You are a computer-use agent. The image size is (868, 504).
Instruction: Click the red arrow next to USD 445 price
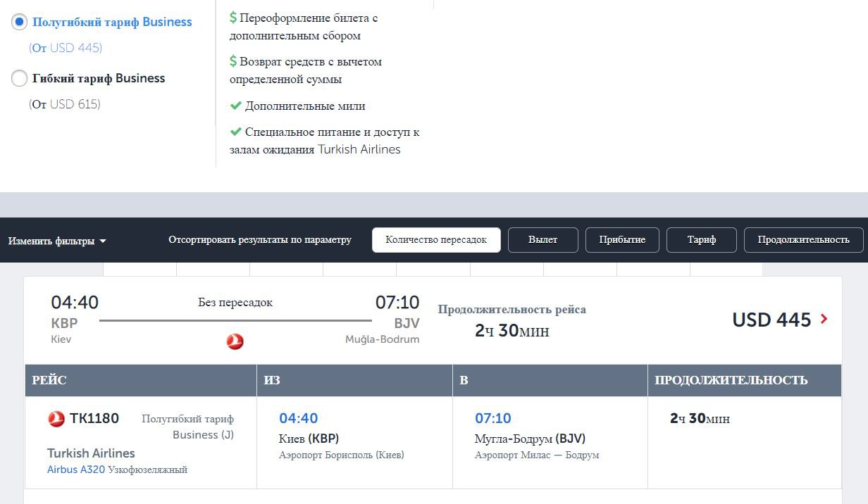click(x=824, y=320)
